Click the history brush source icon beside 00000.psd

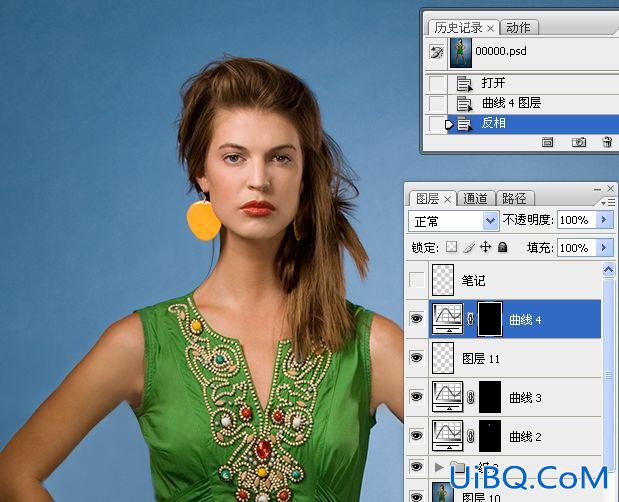click(x=437, y=52)
